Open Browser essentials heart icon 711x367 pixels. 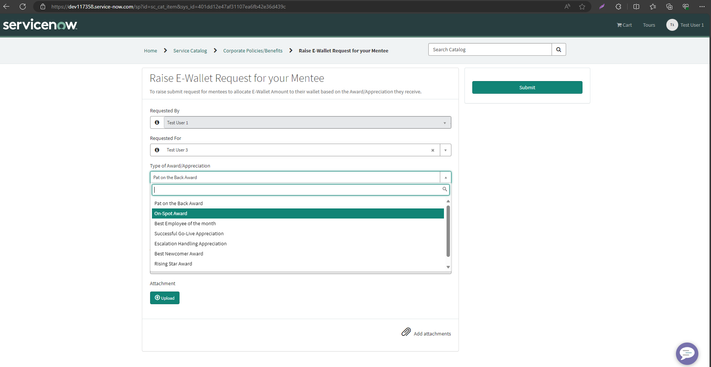coord(685,7)
